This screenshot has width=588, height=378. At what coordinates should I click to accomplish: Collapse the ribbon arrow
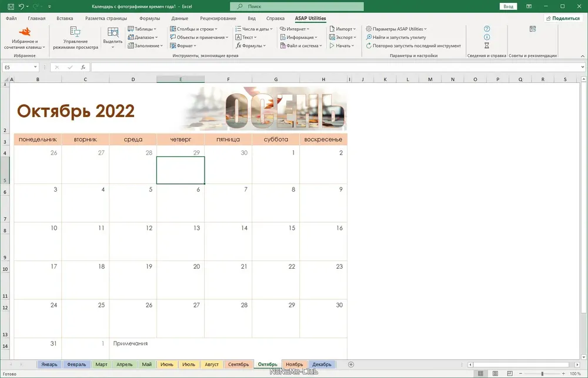582,56
